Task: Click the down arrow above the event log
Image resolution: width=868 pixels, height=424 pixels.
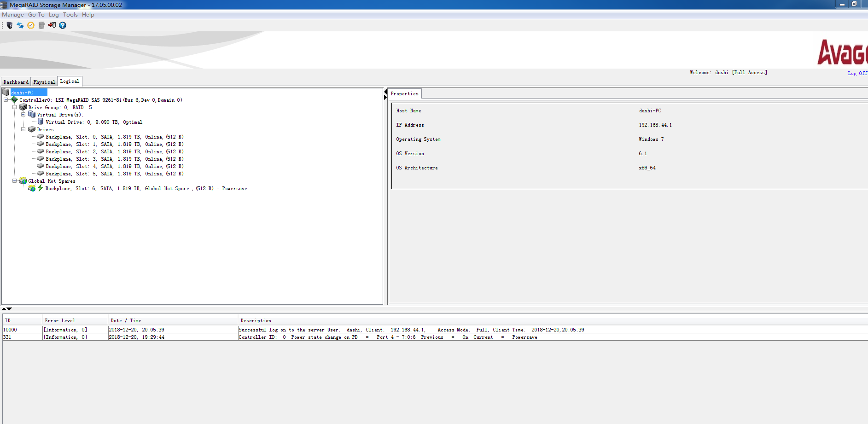Action: (x=9, y=308)
